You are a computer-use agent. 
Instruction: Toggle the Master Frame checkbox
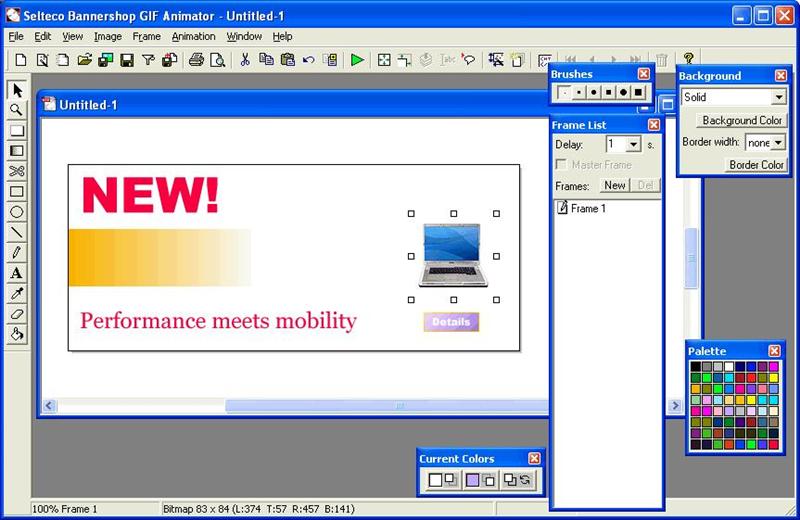(561, 165)
